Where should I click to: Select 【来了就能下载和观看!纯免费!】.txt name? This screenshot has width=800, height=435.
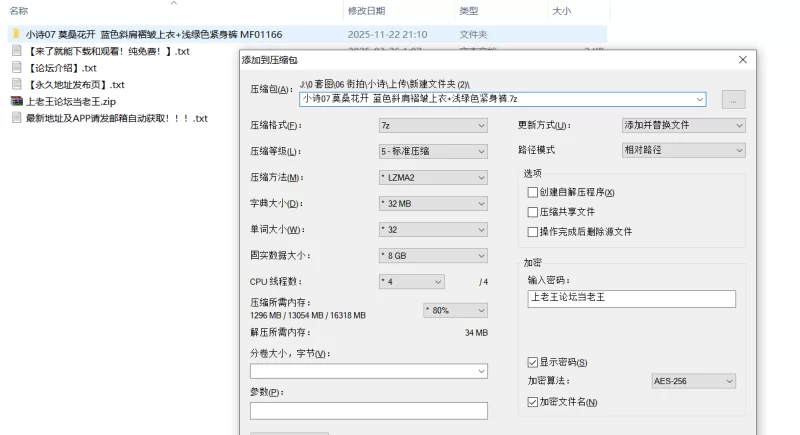[x=108, y=51]
